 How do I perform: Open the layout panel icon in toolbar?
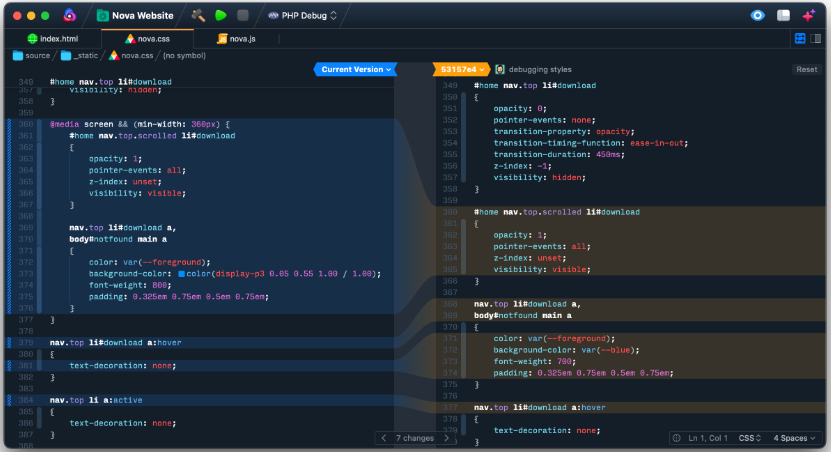(x=783, y=16)
